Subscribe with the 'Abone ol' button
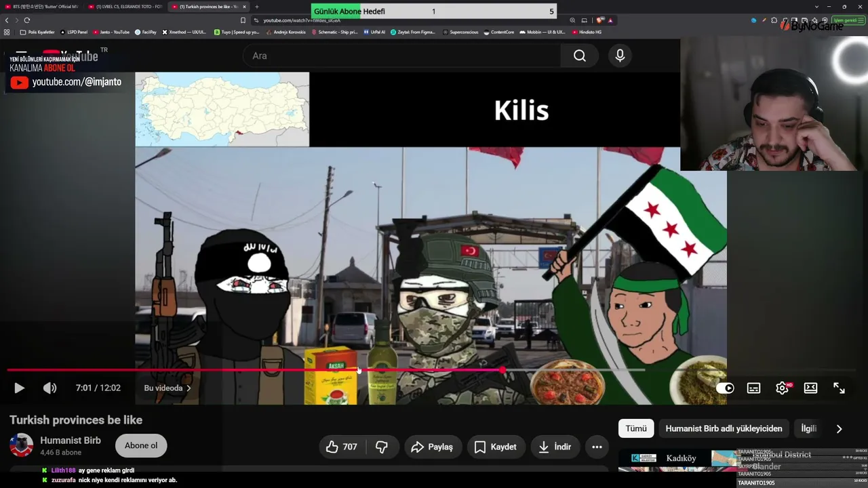Image resolution: width=868 pixels, height=488 pixels. [x=141, y=445]
